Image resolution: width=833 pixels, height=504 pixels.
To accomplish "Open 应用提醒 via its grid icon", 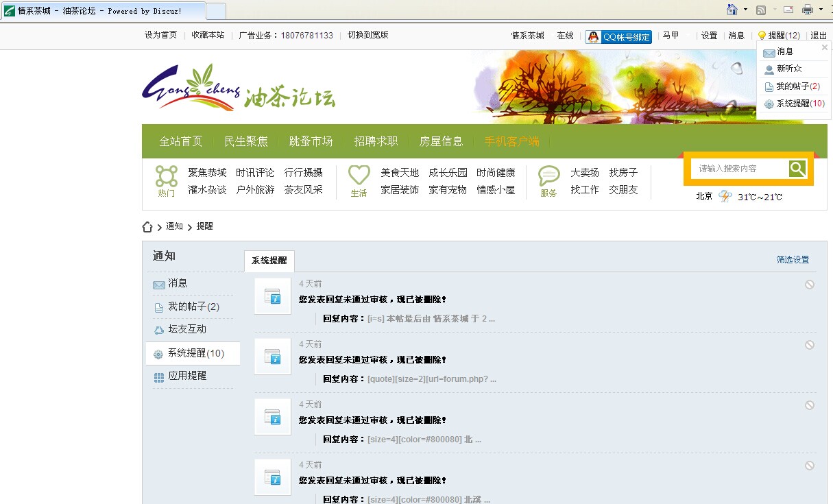I will click(158, 375).
